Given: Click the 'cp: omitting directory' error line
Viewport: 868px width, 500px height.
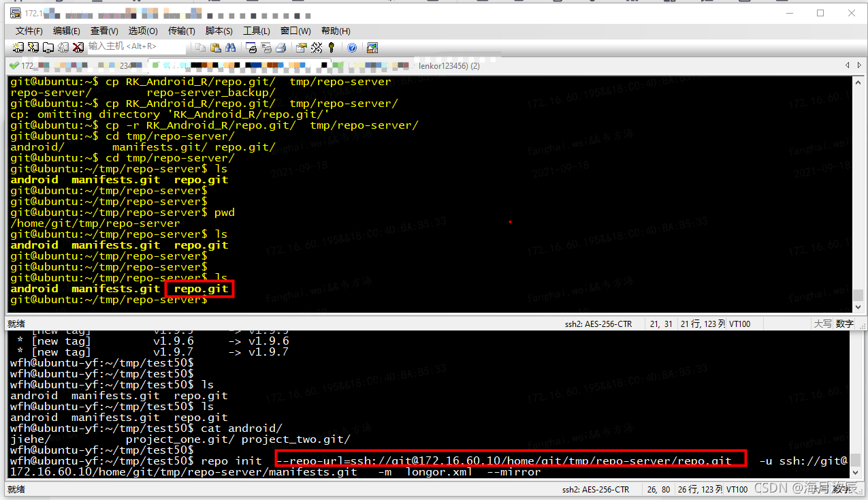Looking at the screenshot, I should 170,114.
